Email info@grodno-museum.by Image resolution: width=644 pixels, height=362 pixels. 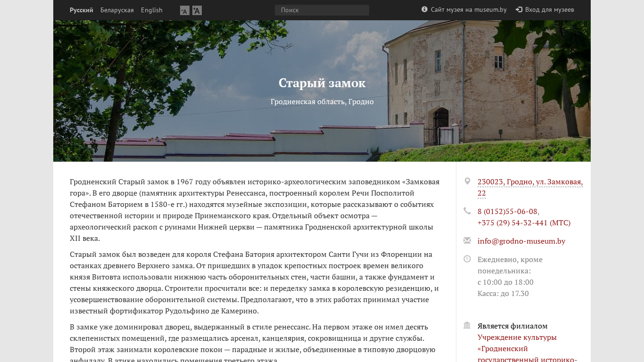pos(521,241)
